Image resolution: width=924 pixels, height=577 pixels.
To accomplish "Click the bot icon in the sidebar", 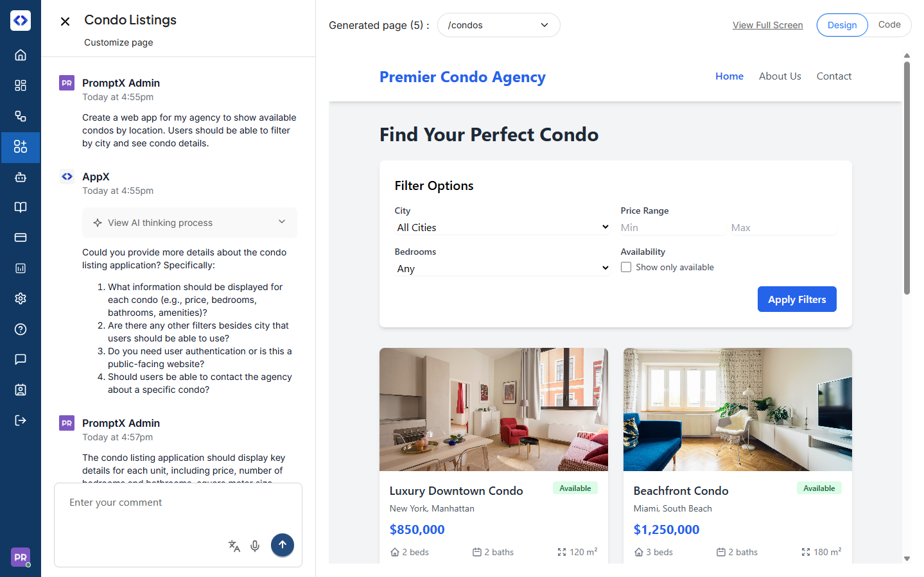I will pos(21,177).
